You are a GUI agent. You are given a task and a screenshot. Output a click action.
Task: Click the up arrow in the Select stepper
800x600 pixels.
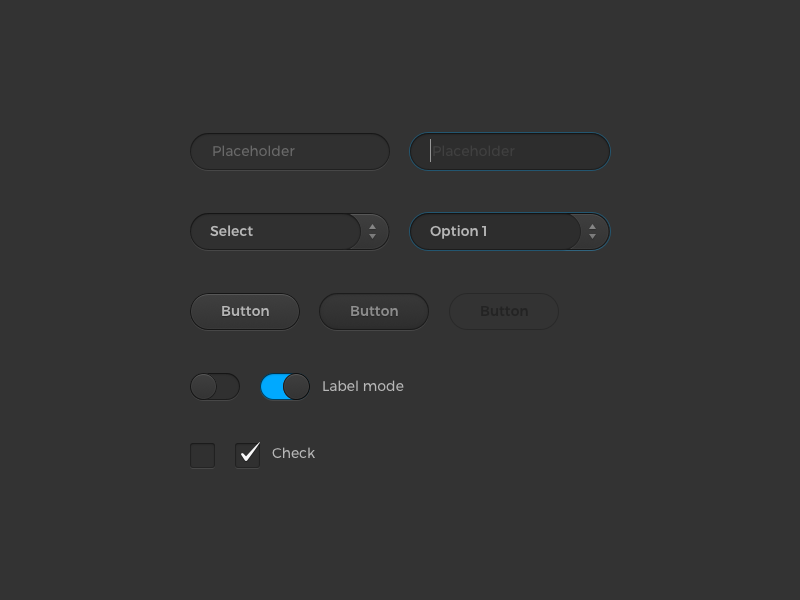point(373,226)
